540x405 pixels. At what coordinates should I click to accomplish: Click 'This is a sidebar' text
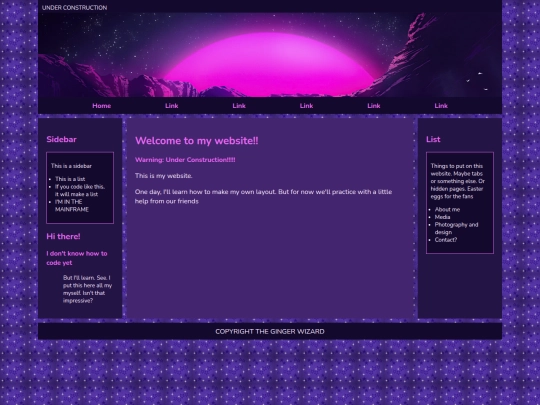coord(71,166)
